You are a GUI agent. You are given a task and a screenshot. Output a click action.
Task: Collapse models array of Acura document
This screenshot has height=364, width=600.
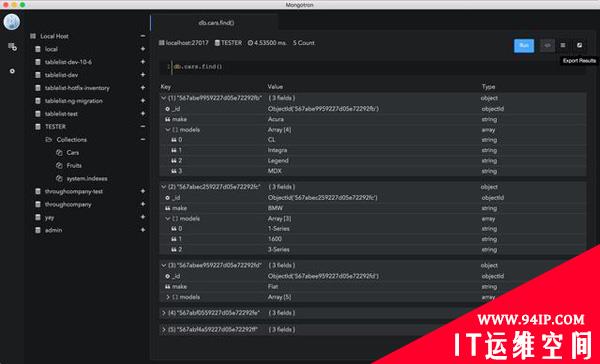point(168,130)
